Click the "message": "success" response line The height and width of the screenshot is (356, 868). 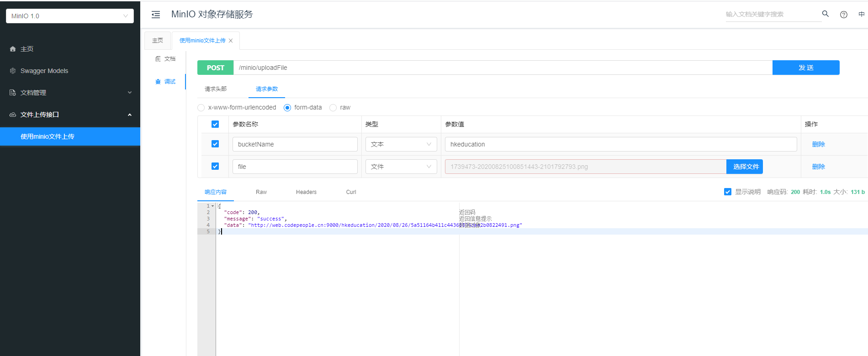coord(256,219)
